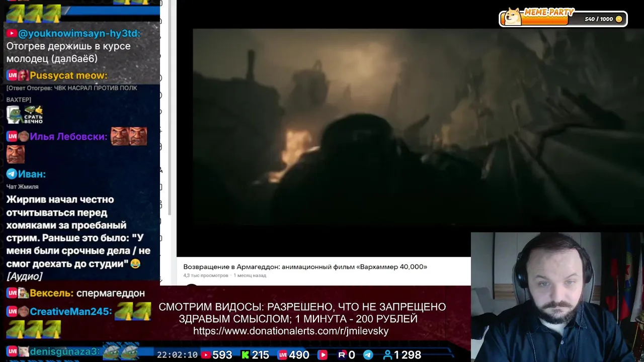Click the vertical scrollbar beside the video page
Screen dimensions: 644x362
pos(169,108)
